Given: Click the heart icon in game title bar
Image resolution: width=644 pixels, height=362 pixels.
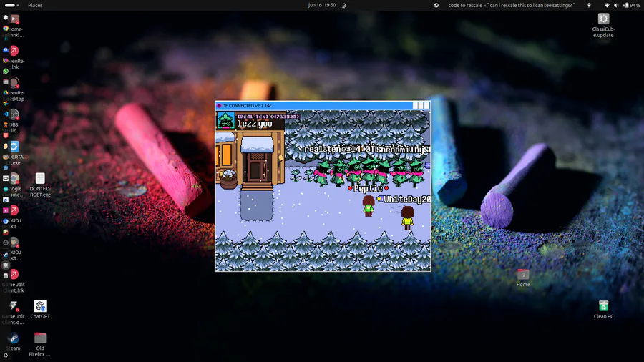Looking at the screenshot, I should [219, 106].
